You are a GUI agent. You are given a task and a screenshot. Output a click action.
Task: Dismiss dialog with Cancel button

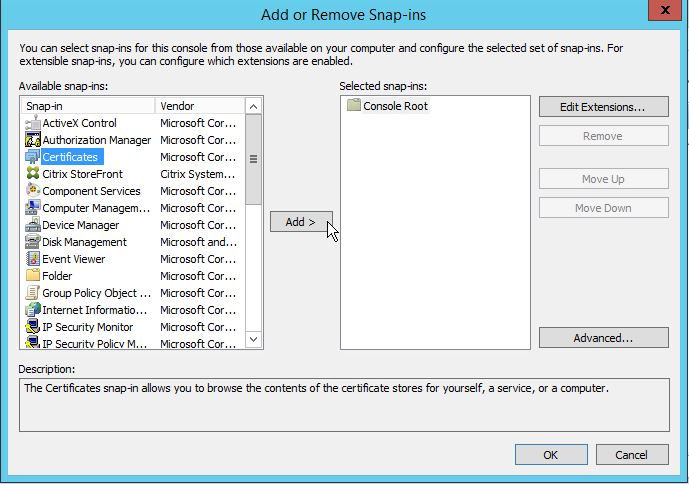[x=632, y=455]
